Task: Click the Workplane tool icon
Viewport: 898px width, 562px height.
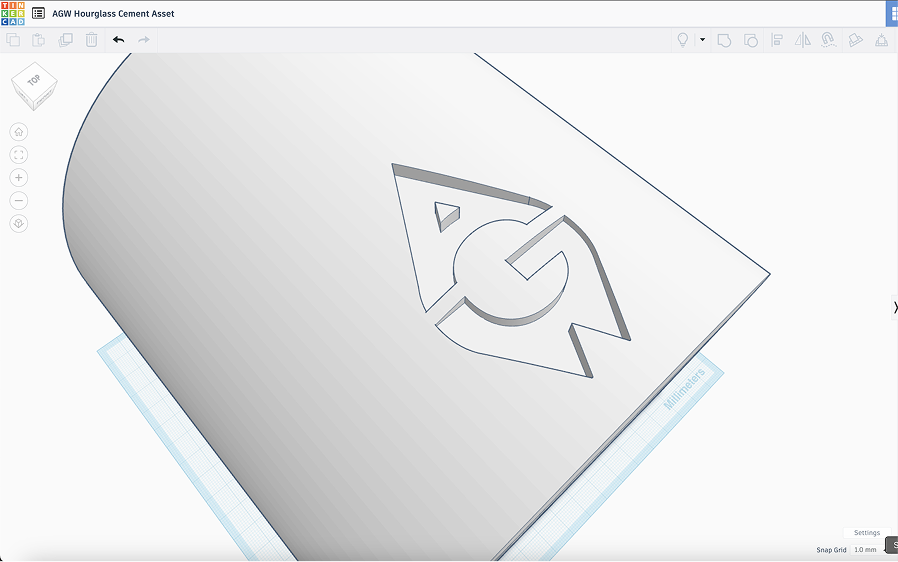Action: (x=855, y=40)
